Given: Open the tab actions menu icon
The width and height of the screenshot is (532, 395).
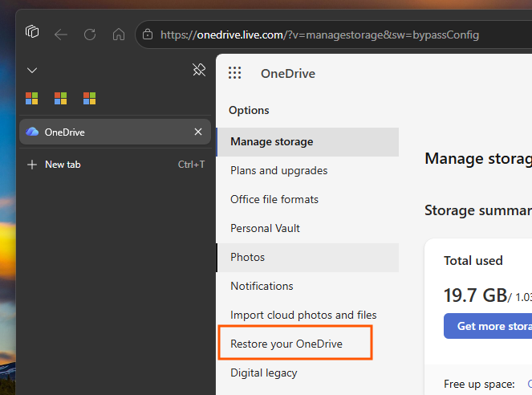Looking at the screenshot, I should point(32,32).
